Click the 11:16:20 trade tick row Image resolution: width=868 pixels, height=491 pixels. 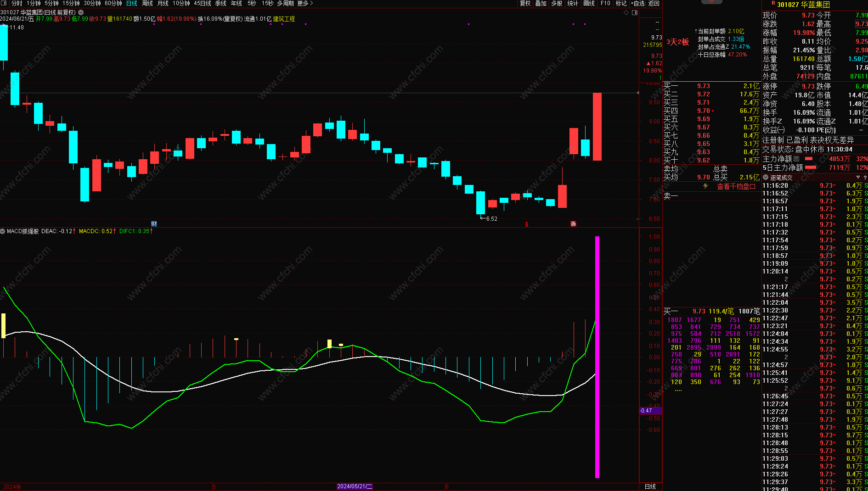tap(815, 185)
